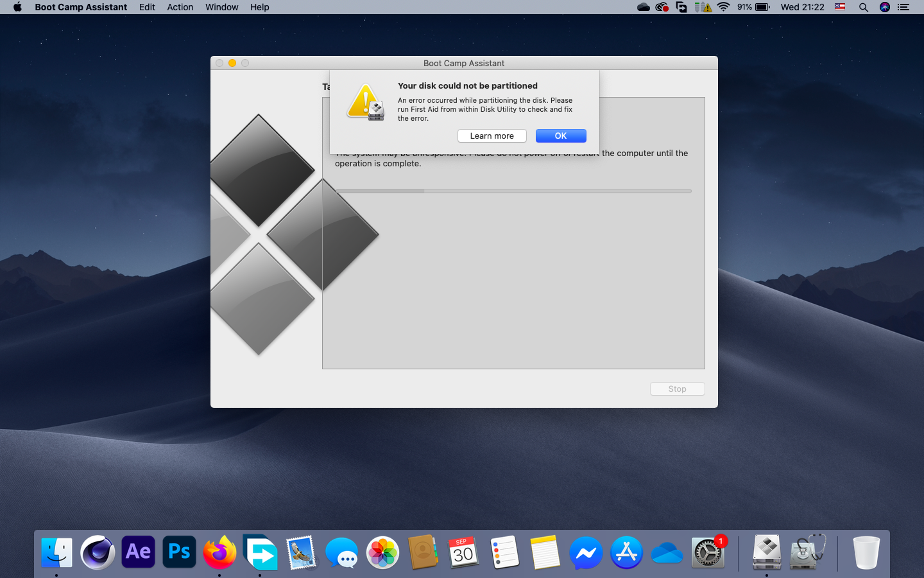Minimize the Boot Camp Assistant window
This screenshot has height=578, width=924.
(x=232, y=63)
